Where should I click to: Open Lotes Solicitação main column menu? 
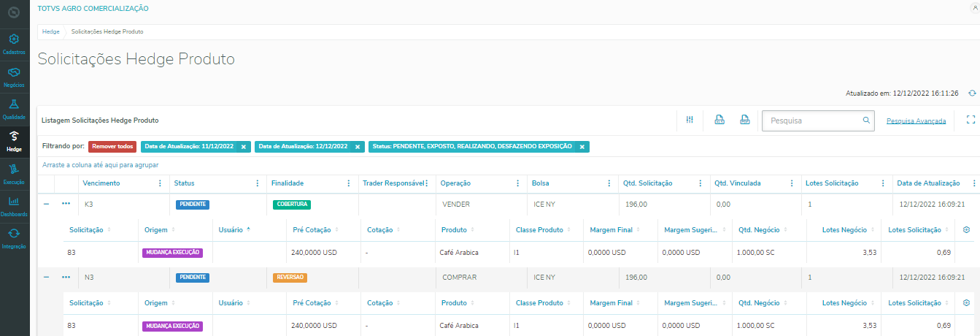coord(882,183)
